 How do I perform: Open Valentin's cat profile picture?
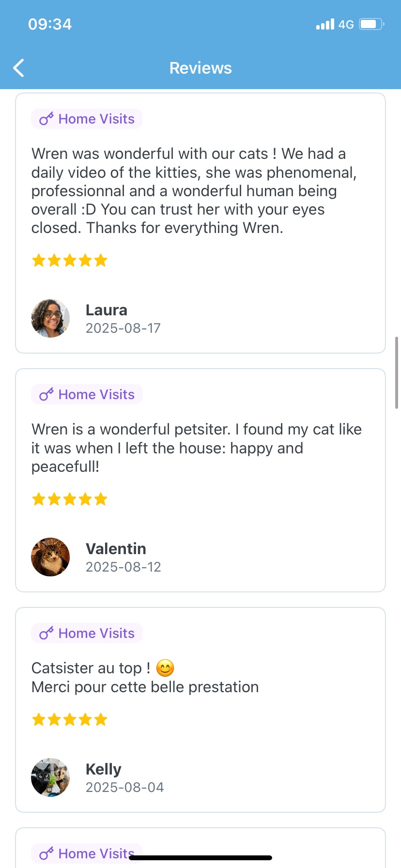50,557
